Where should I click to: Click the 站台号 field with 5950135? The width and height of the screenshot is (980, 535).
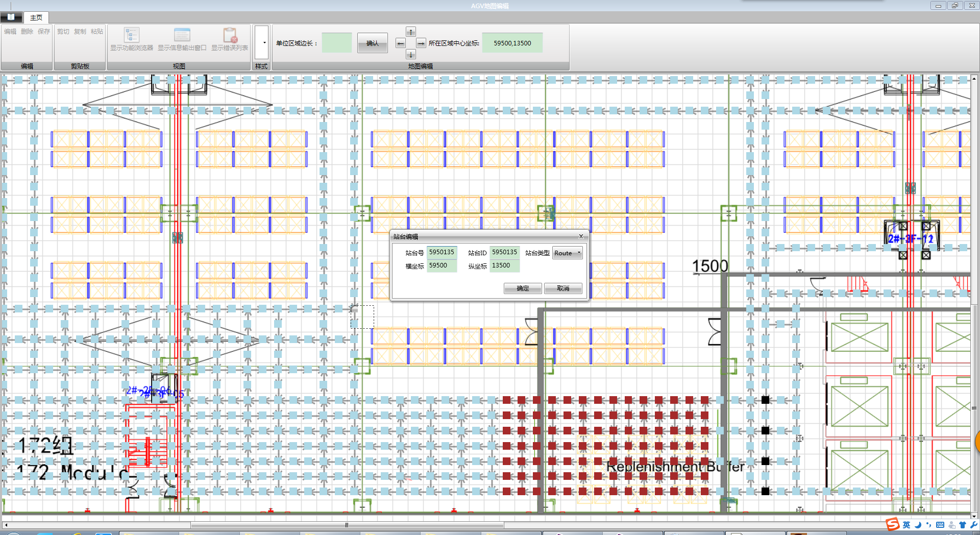click(442, 252)
